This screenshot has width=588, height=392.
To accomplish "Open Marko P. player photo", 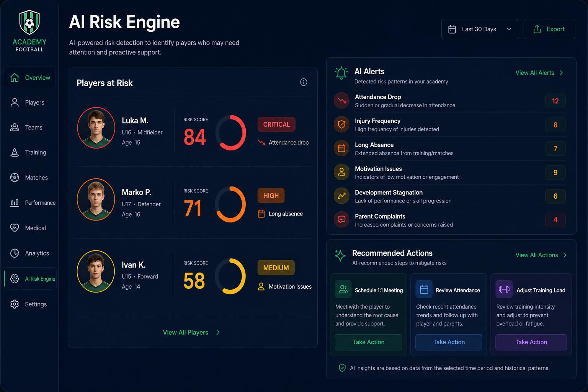I will pos(96,199).
